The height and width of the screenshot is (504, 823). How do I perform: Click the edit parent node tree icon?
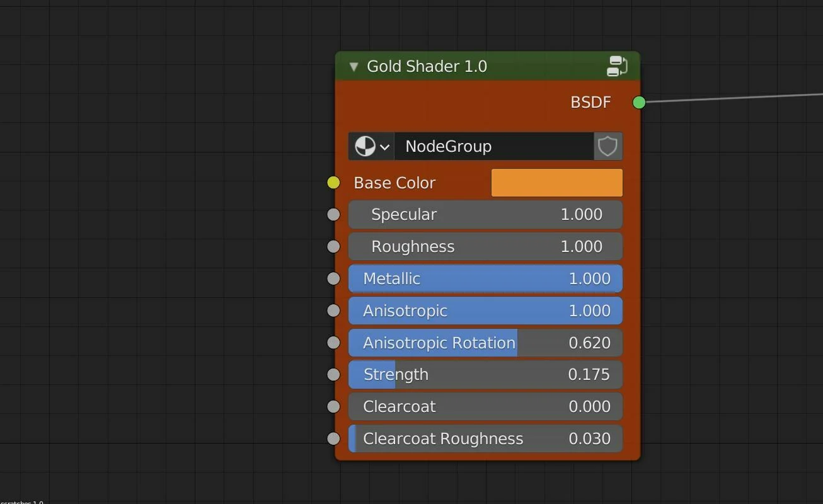click(616, 66)
